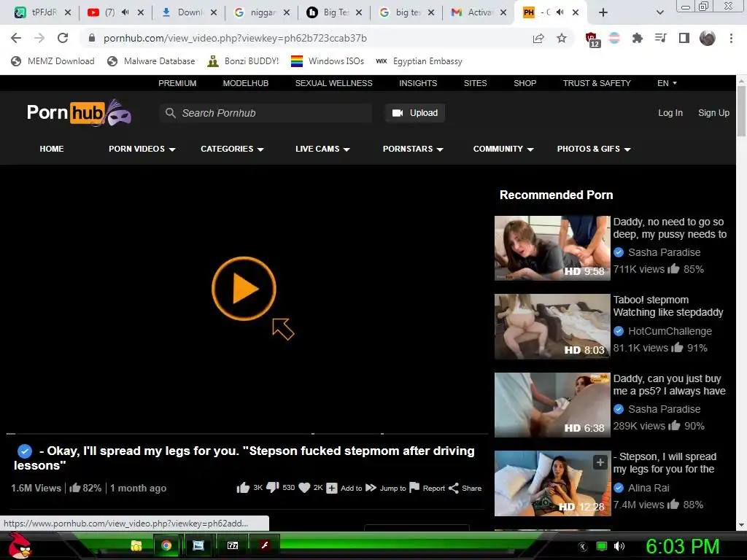The width and height of the screenshot is (747, 560).
Task: Click Log In
Action: tap(670, 113)
